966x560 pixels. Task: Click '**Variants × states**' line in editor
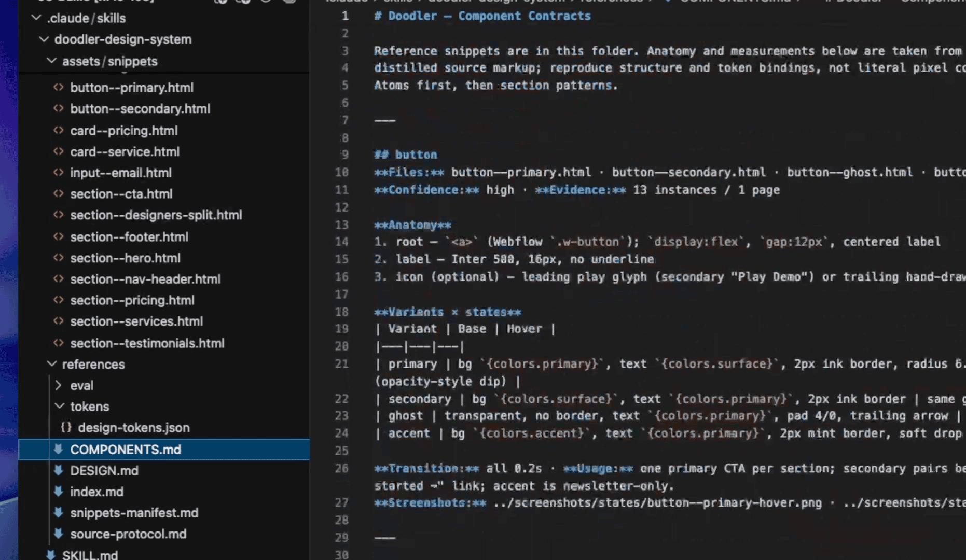[x=447, y=312]
